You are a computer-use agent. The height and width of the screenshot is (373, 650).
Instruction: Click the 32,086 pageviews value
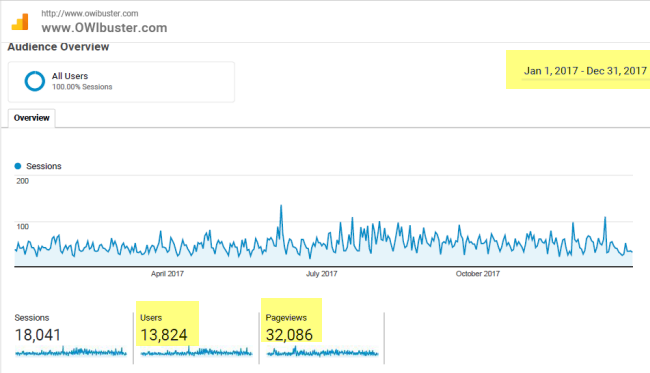289,335
